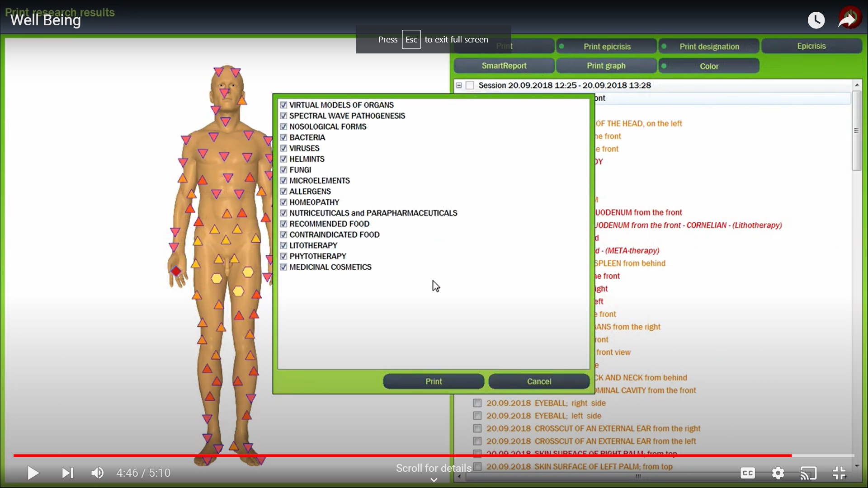
Task: Click horizontal scrollbar of results list
Action: pyautogui.click(x=638, y=477)
